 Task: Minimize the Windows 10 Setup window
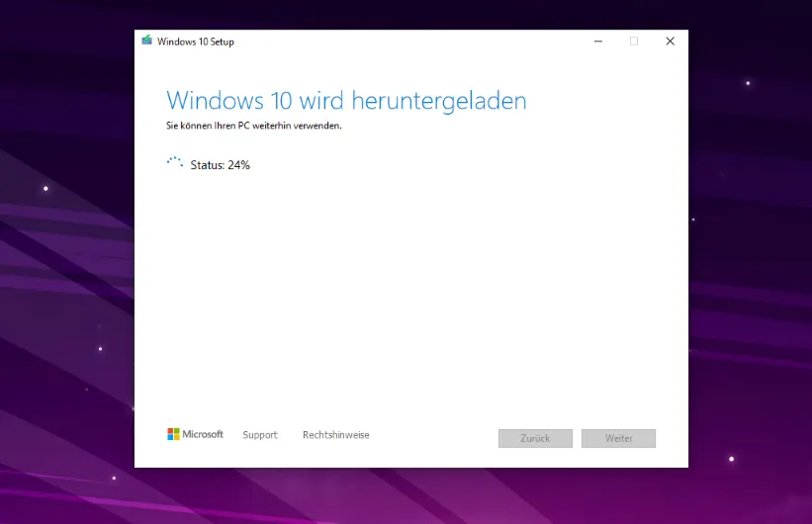click(598, 41)
